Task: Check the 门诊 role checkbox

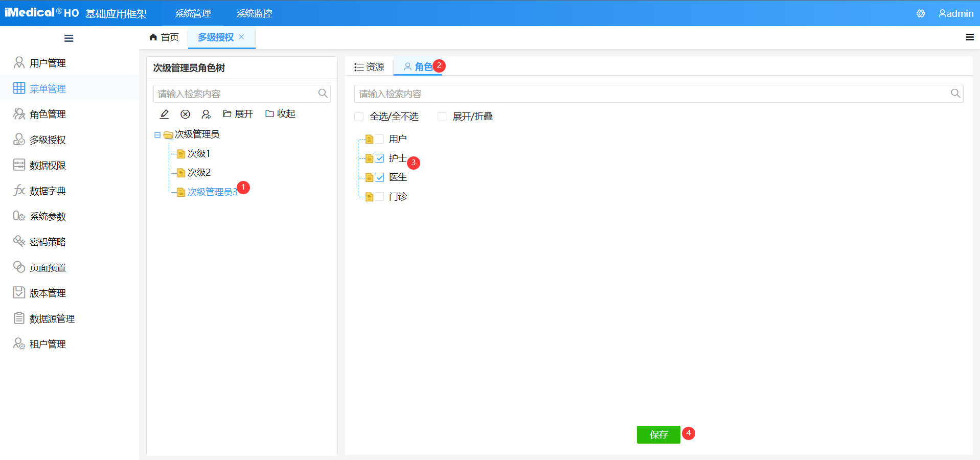Action: pyautogui.click(x=379, y=196)
